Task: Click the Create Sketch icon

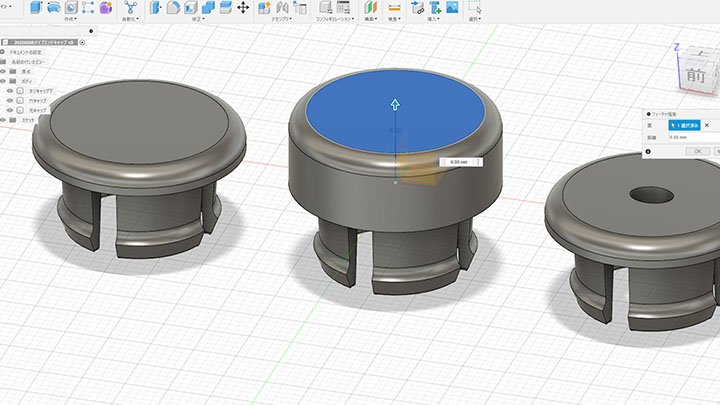Action: pos(88,7)
